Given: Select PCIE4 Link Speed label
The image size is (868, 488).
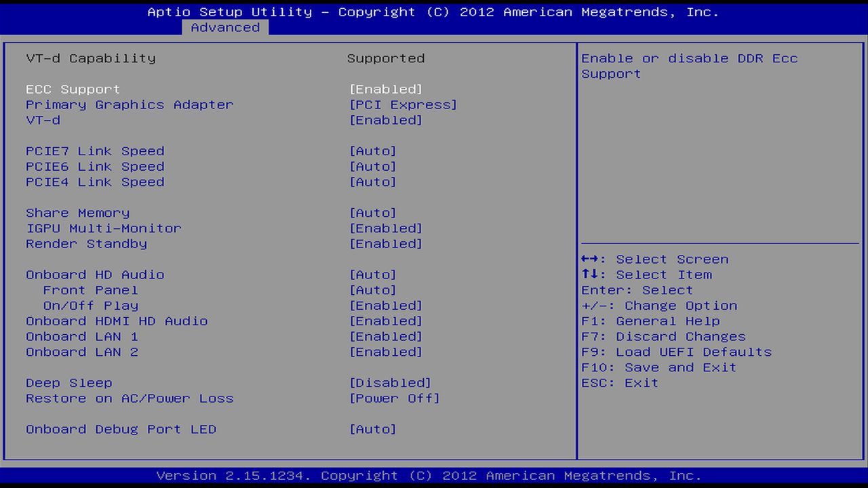Looking at the screenshot, I should 95,182.
